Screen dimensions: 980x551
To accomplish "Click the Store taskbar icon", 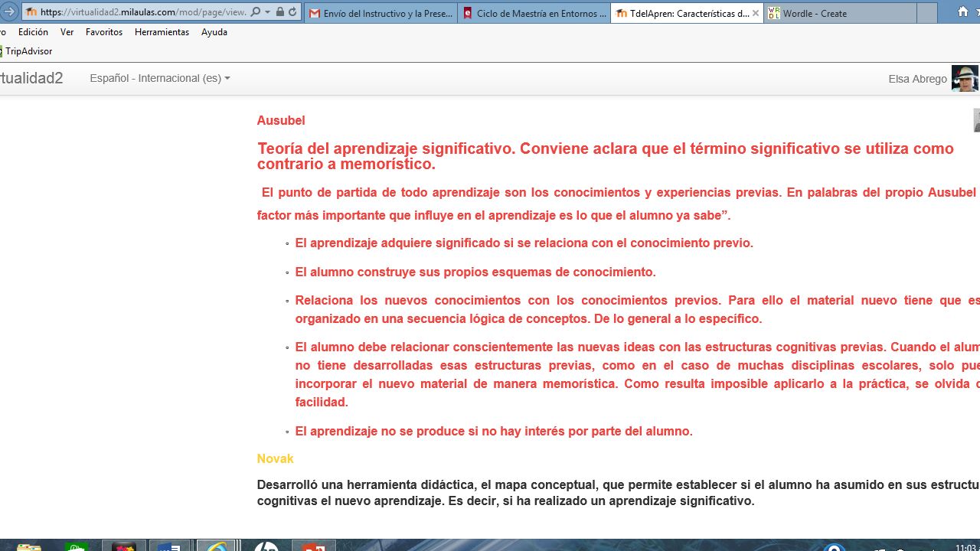I will [76, 546].
